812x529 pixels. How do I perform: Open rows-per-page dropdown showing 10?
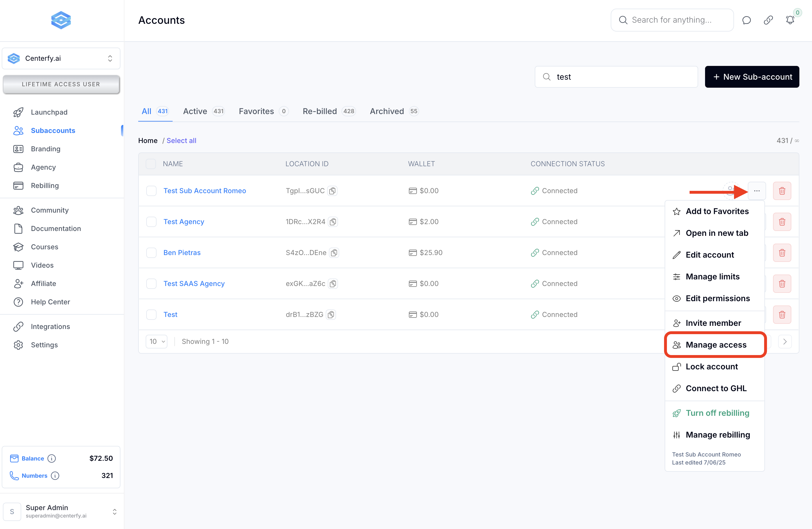157,341
